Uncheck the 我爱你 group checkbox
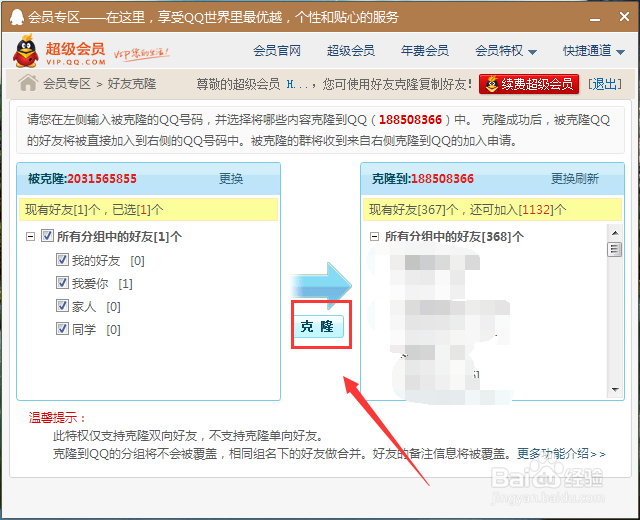Viewport: 640px width, 520px height. [62, 282]
